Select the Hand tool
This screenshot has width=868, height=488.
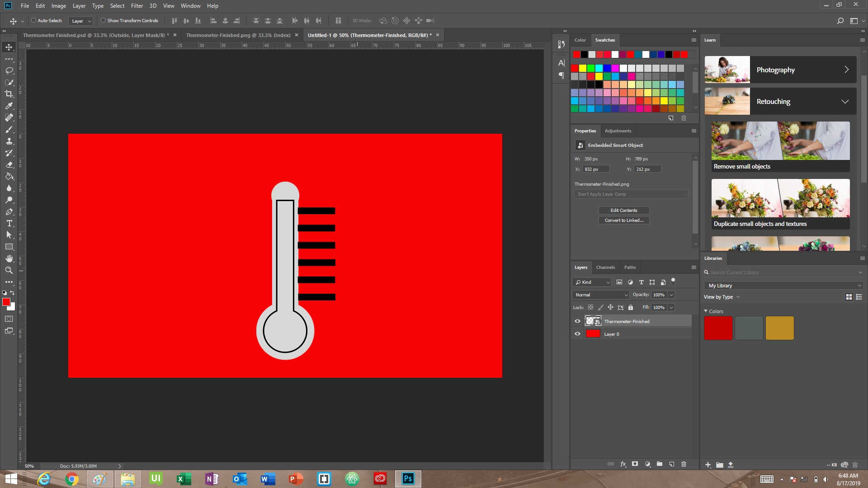9,258
